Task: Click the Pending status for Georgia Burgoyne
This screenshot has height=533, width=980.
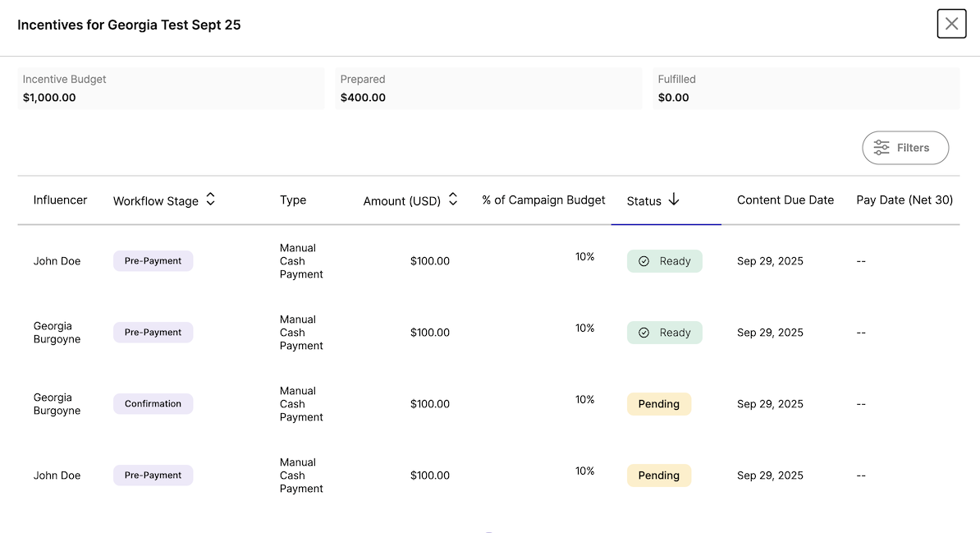Action: click(658, 404)
